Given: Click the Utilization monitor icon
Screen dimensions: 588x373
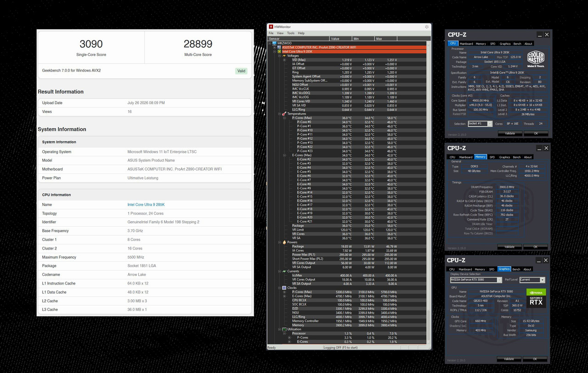Looking at the screenshot, I should [284, 329].
